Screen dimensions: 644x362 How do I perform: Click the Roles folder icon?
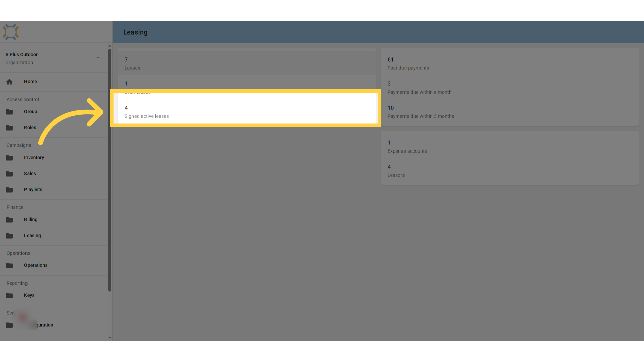tap(9, 128)
